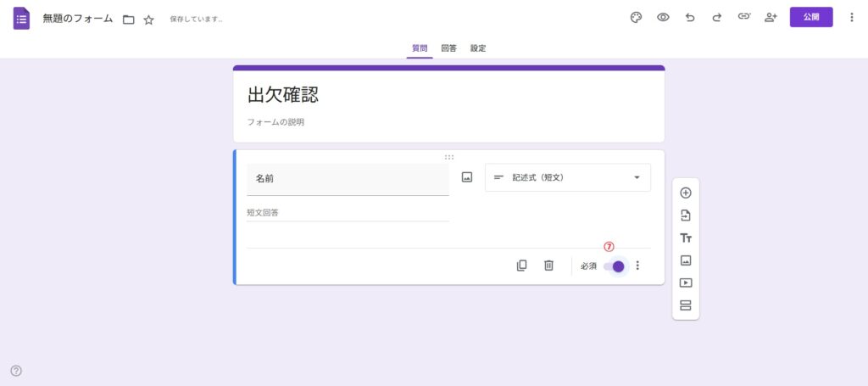
Task: Duplicate the 名前 question
Action: pos(521,266)
